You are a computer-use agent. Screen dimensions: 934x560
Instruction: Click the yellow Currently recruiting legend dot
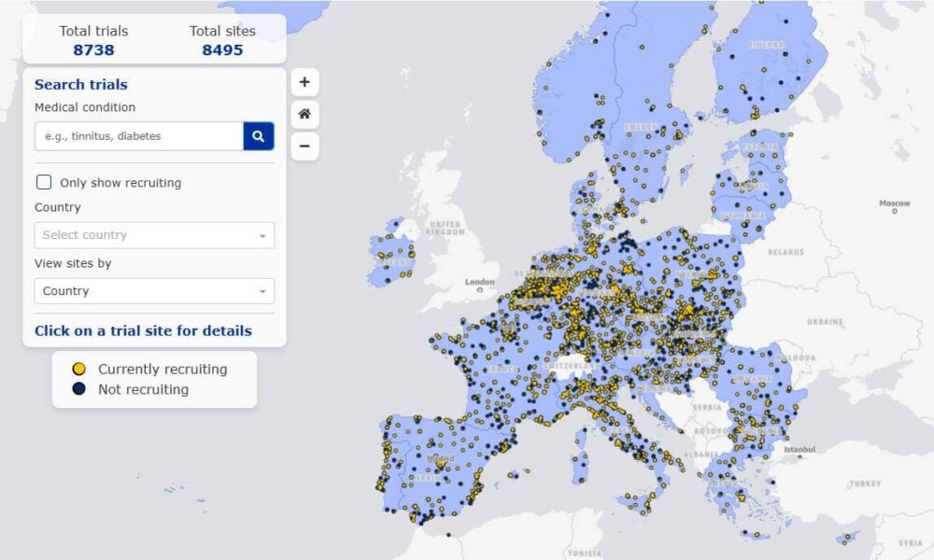pyautogui.click(x=79, y=369)
